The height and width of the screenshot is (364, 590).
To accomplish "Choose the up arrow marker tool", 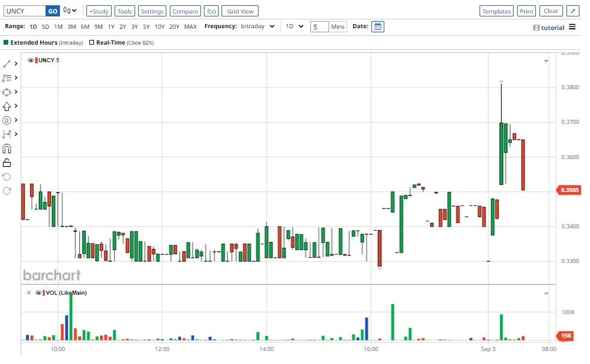I will [x=7, y=106].
